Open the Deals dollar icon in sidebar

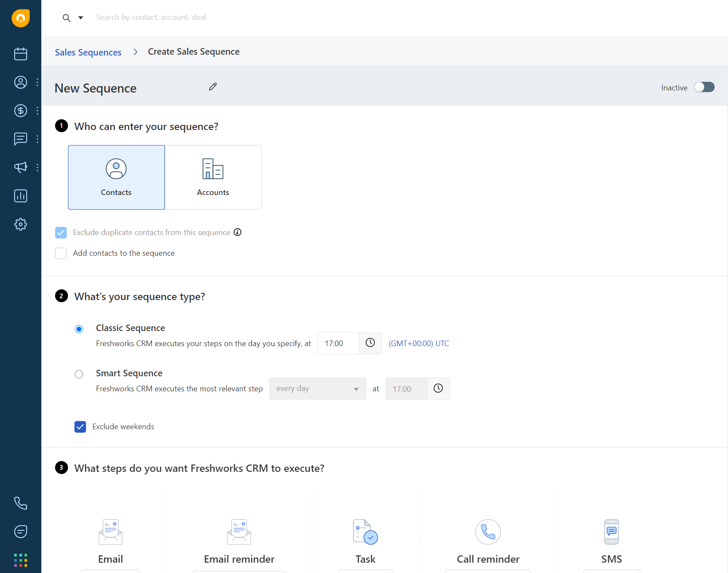click(x=20, y=111)
